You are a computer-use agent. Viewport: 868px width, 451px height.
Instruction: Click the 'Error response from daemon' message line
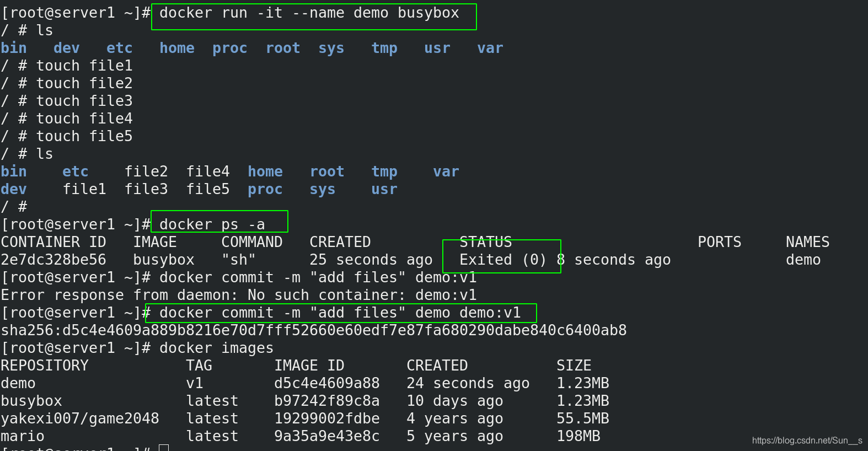tap(239, 295)
